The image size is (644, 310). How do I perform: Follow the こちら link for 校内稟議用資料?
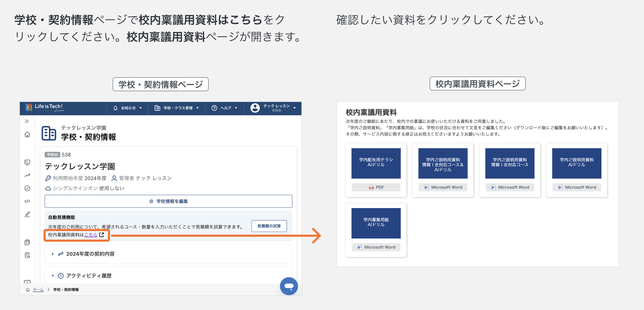tap(91, 235)
